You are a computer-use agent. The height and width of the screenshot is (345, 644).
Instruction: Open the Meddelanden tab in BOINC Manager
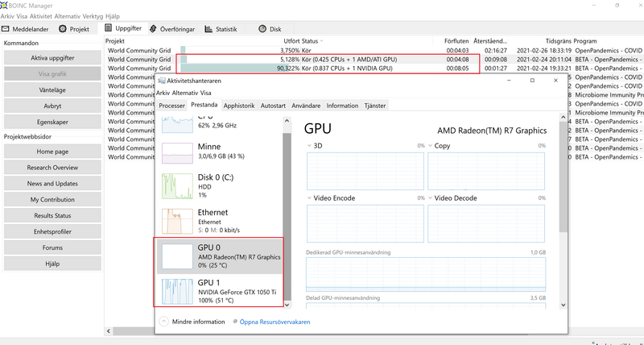click(26, 29)
